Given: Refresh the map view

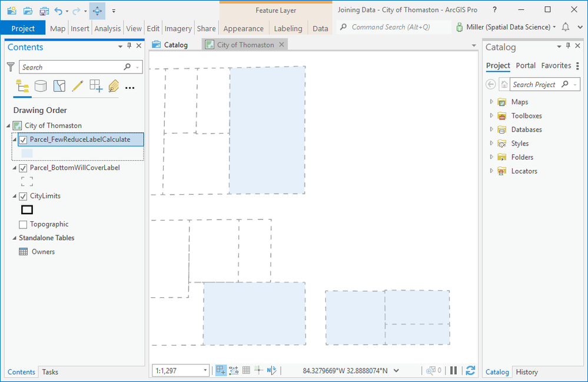Looking at the screenshot, I should click(470, 370).
